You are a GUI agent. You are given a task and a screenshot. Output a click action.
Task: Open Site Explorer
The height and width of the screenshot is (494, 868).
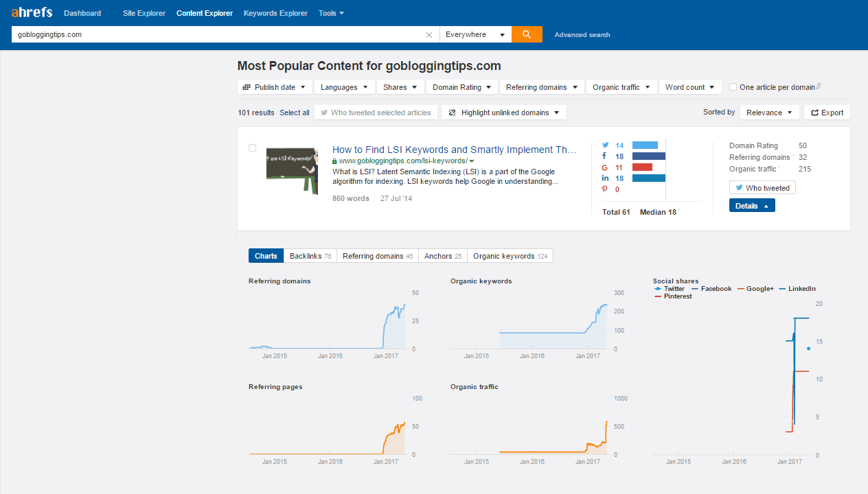[x=144, y=13]
